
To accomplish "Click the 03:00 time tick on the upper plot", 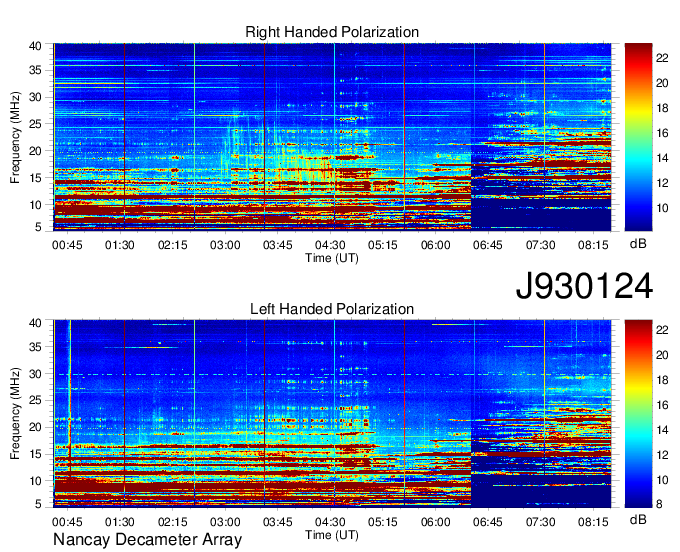I will [225, 245].
